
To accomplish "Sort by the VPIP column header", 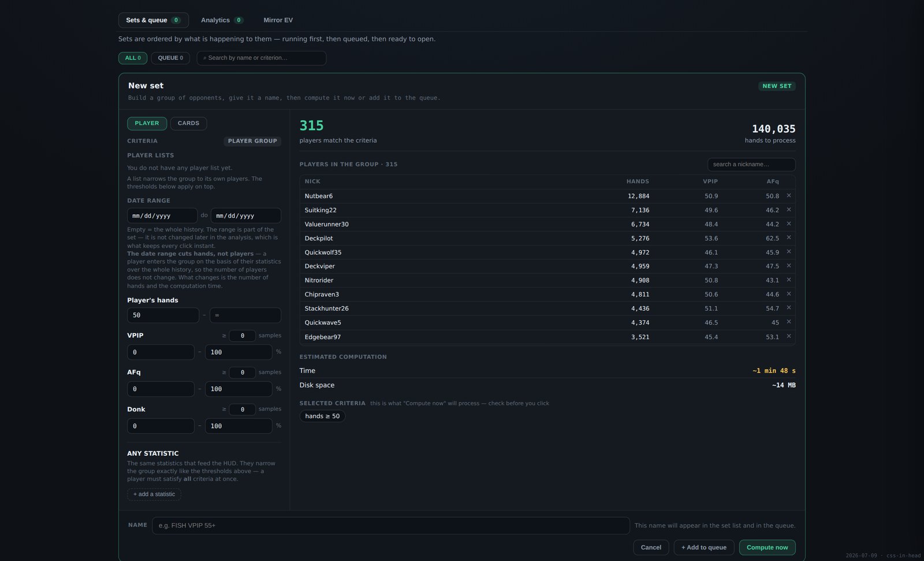I will [710, 181].
